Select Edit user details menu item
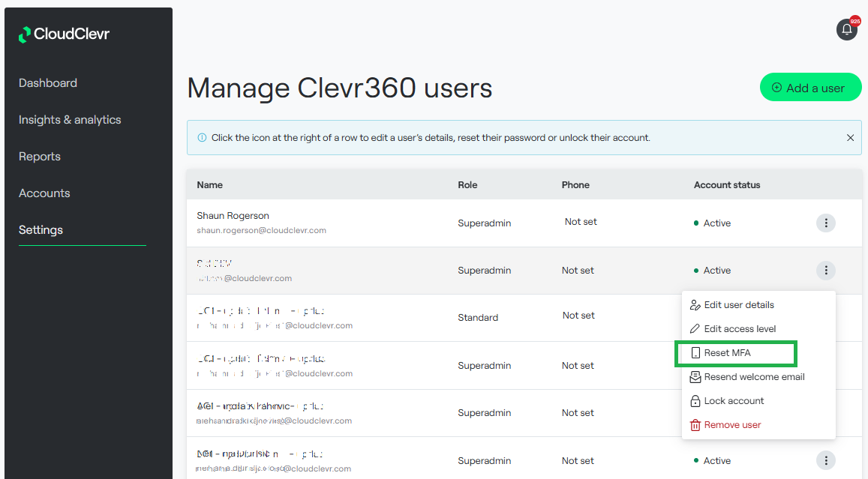Image resolution: width=868 pixels, height=479 pixels. pyautogui.click(x=758, y=305)
